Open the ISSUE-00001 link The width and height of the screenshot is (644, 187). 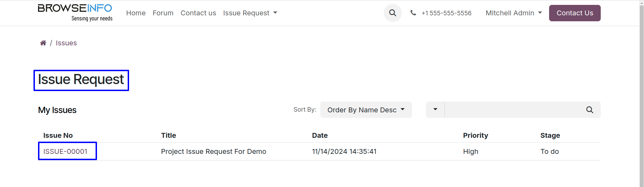pos(65,151)
